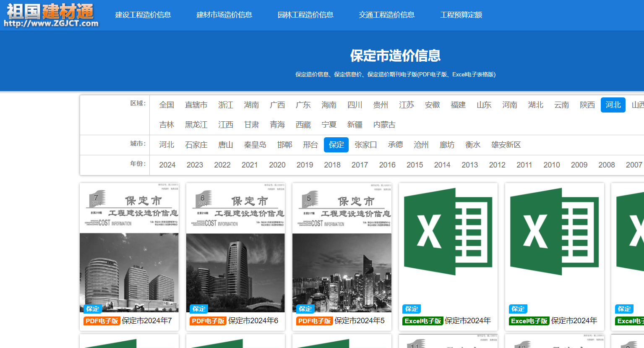
Task: Open 建材市场造价信息 nav menu
Action: coord(224,15)
